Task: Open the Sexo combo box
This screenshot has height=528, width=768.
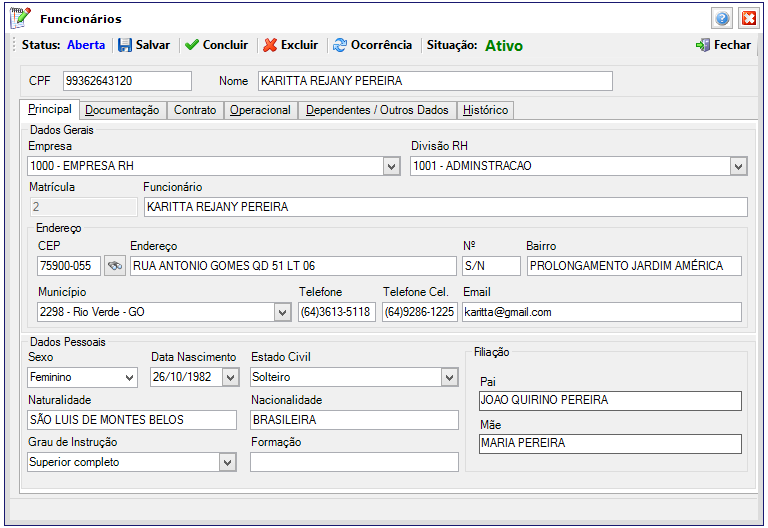Action: point(129,378)
